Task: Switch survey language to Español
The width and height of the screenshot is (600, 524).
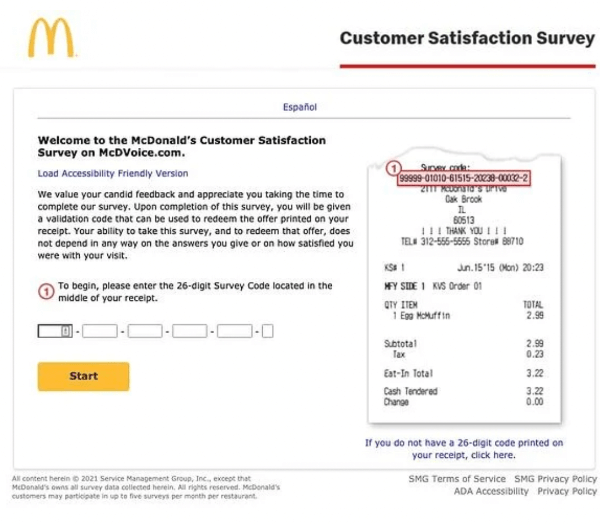Action: click(300, 107)
